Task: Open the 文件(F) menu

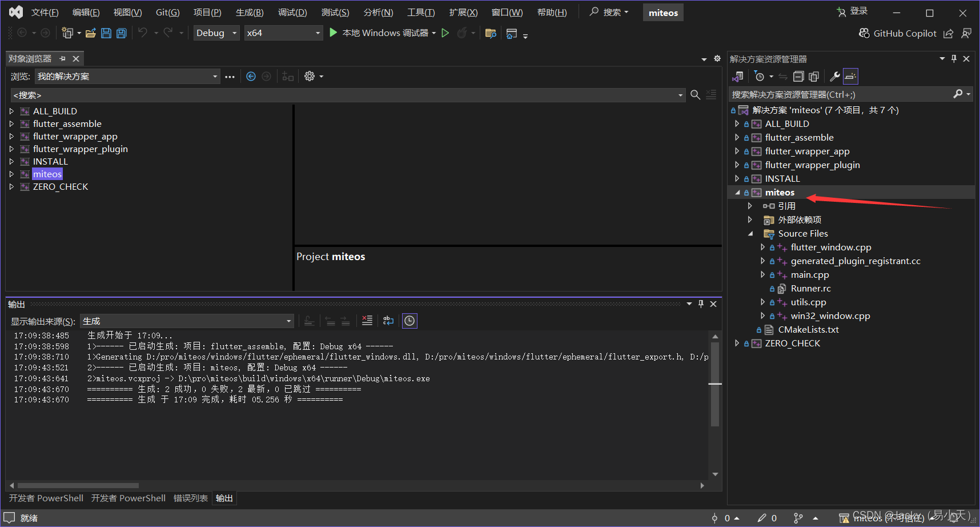Action: (45, 13)
